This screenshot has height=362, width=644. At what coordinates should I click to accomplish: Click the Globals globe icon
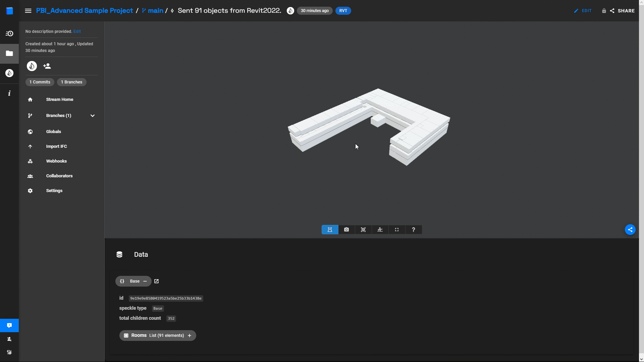(x=30, y=131)
